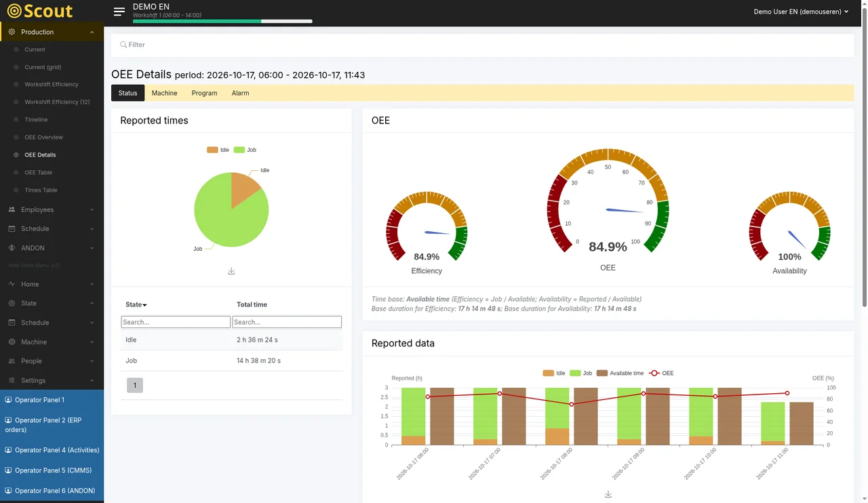Expand the Employees menu
Screen dimensions: 868x503
point(92,209)
